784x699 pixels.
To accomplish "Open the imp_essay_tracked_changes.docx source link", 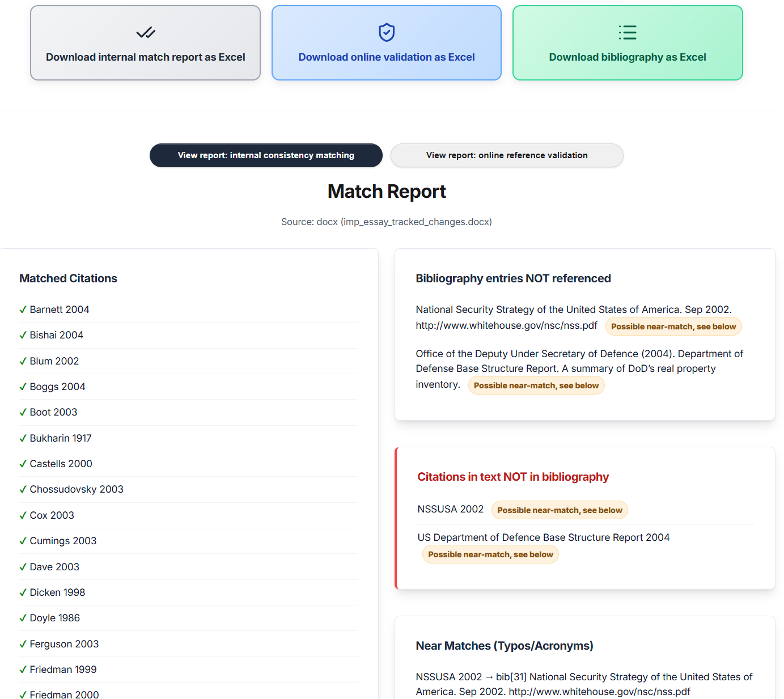I will click(416, 222).
